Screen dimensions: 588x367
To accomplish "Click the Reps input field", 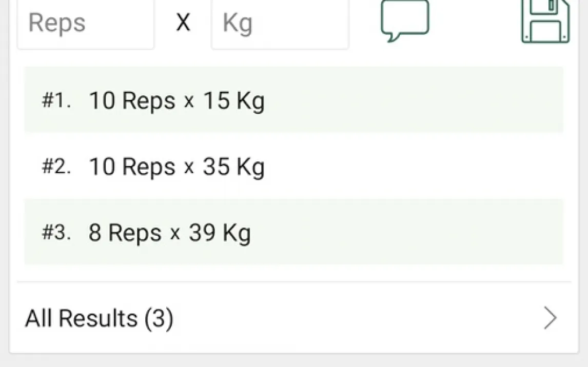I will (x=86, y=24).
